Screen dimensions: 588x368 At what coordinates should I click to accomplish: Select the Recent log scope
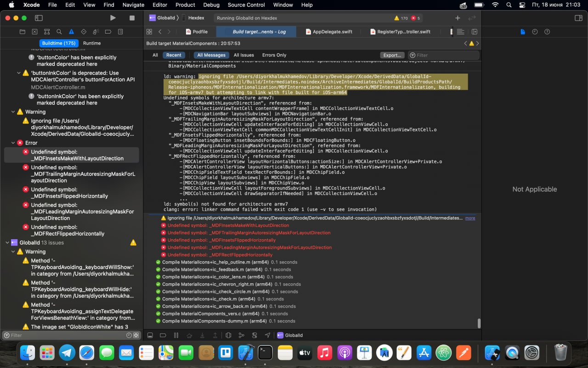pyautogui.click(x=174, y=55)
